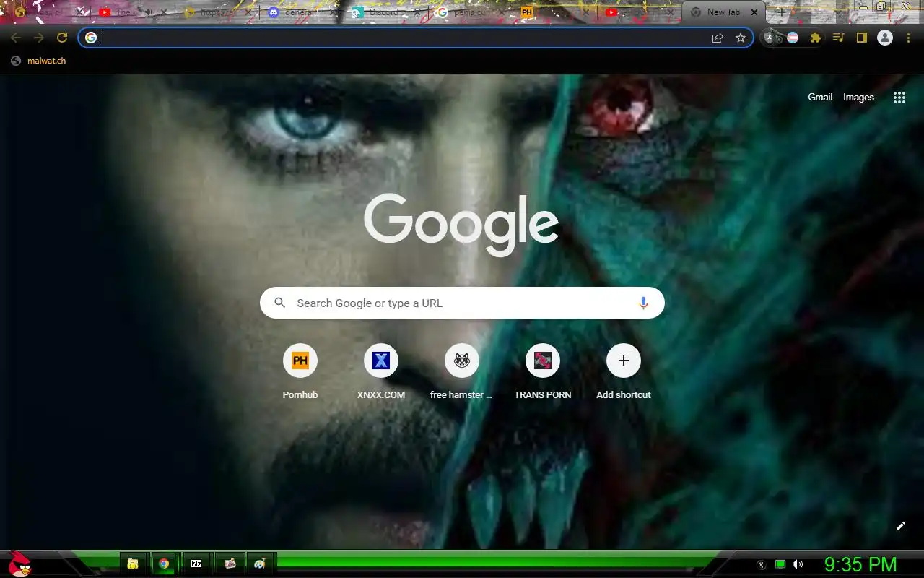This screenshot has height=578, width=924.
Task: Open the folder icon on the taskbar
Action: point(133,564)
